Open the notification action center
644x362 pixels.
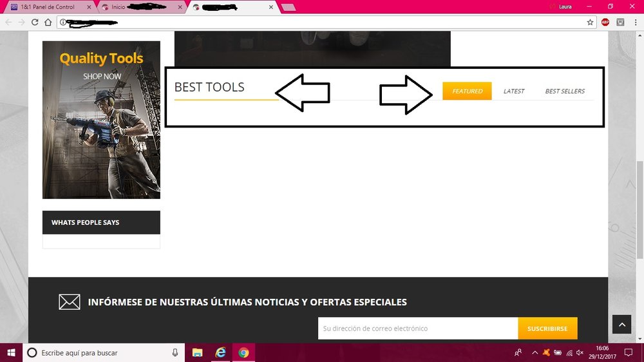[629, 352]
